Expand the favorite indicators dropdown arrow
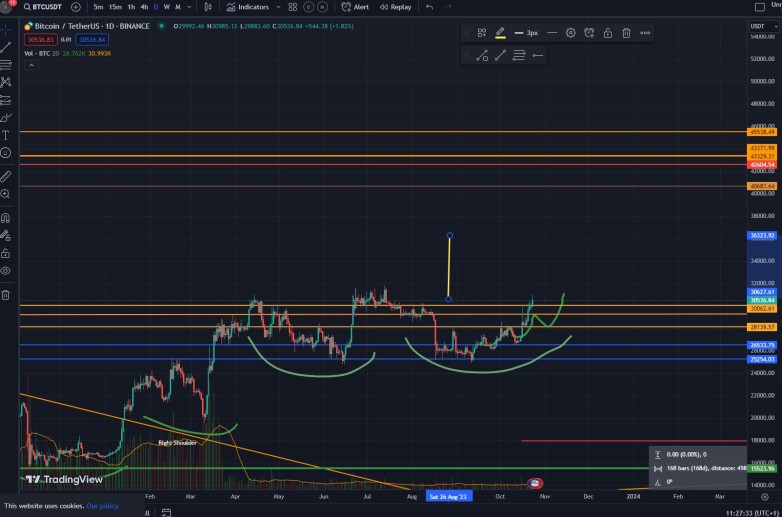Image resolution: width=782 pixels, height=517 pixels. click(x=278, y=7)
